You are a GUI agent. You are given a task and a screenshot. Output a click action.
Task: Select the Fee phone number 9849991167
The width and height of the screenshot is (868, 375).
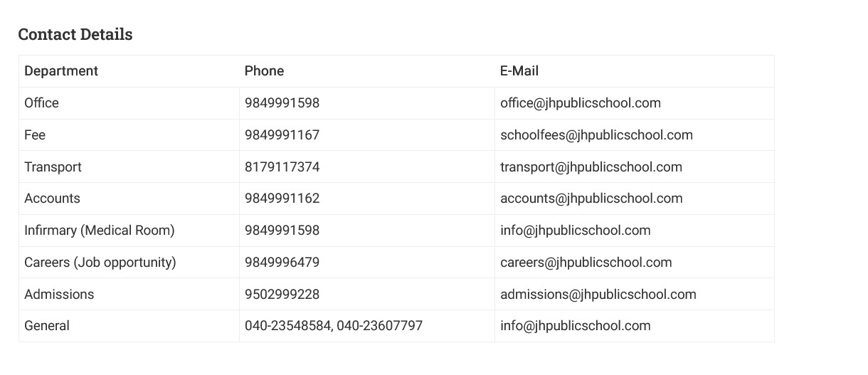pos(282,135)
